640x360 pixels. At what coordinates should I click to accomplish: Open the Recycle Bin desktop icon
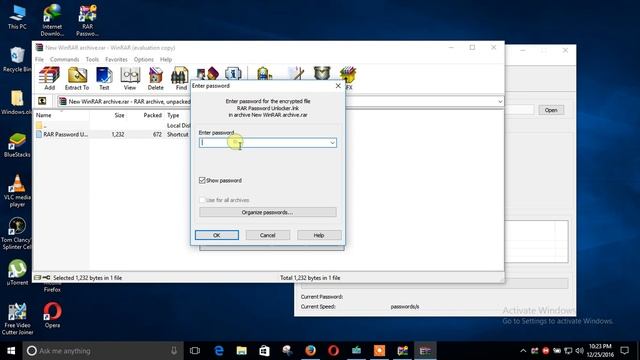(17, 60)
